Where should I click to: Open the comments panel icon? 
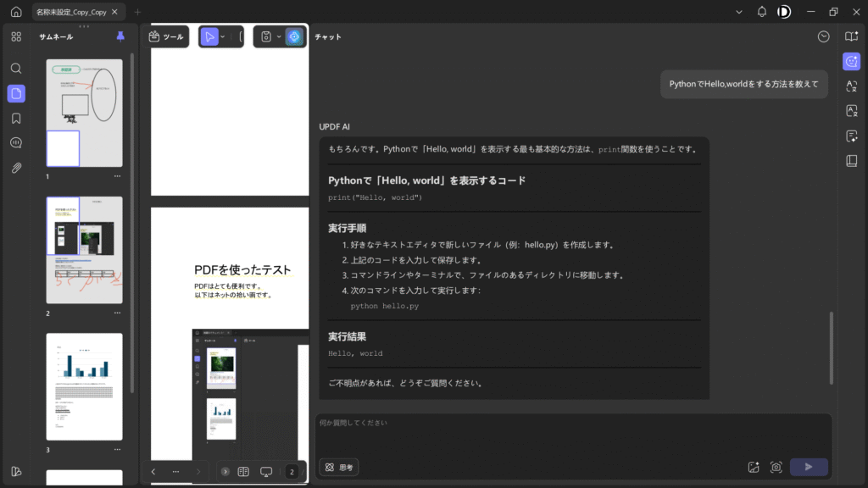pos(16,142)
